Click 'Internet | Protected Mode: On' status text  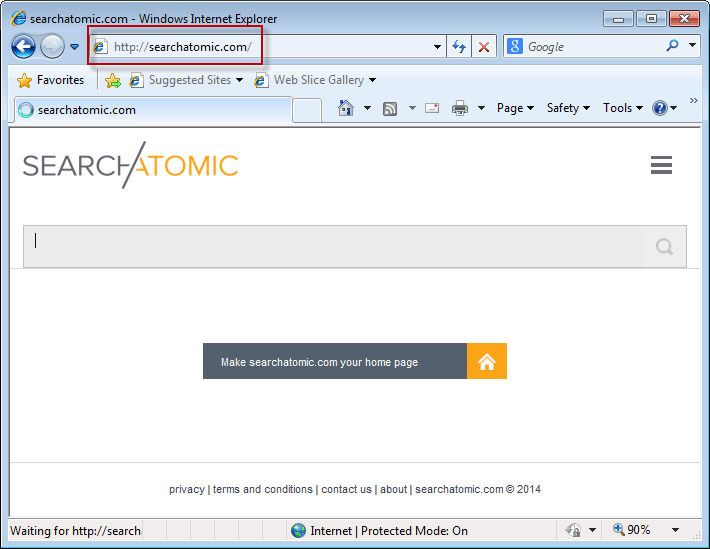(x=389, y=531)
